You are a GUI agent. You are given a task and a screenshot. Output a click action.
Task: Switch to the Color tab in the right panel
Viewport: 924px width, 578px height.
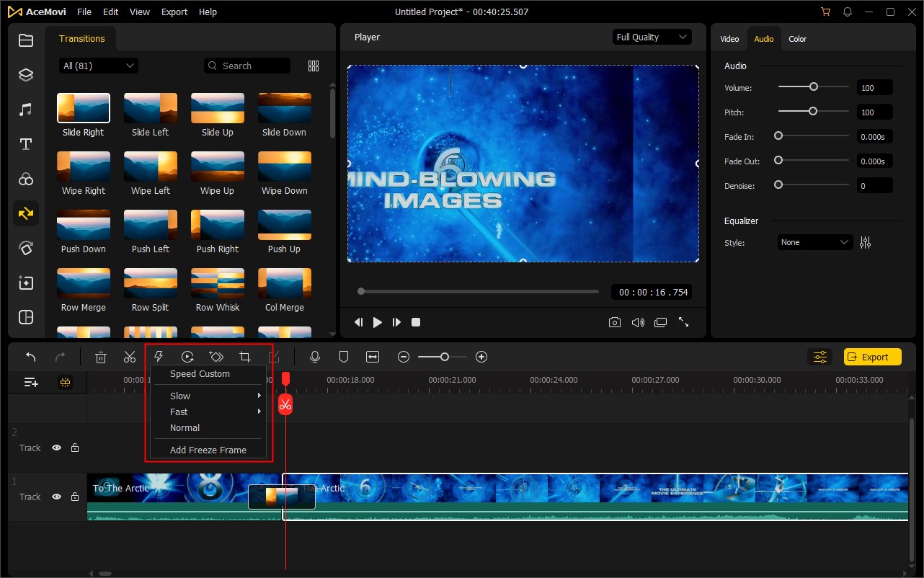click(x=797, y=39)
